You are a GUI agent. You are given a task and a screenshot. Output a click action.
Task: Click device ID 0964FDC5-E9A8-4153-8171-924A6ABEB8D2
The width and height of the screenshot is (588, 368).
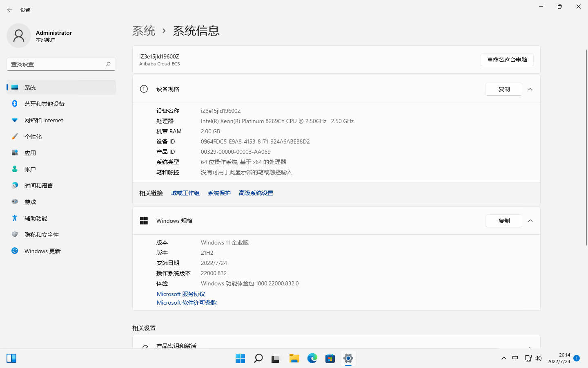click(x=255, y=141)
